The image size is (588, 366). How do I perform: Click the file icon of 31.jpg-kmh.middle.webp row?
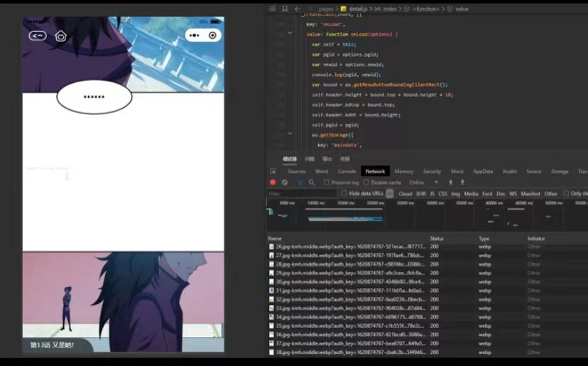271,291
